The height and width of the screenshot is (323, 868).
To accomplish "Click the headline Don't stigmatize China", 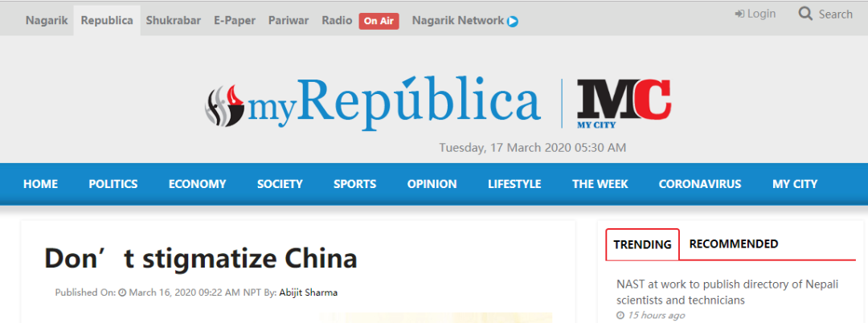I will coord(200,259).
